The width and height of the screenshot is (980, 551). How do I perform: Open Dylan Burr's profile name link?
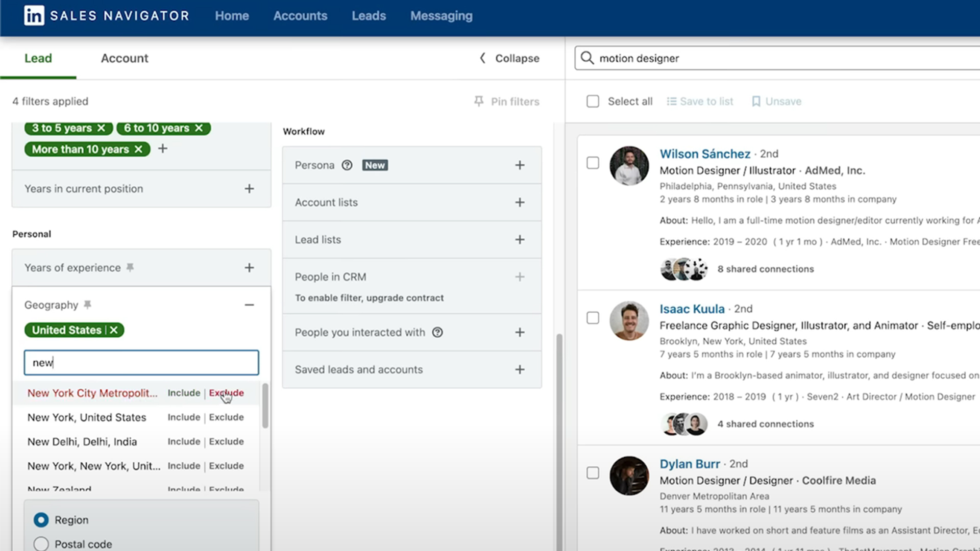click(x=690, y=464)
